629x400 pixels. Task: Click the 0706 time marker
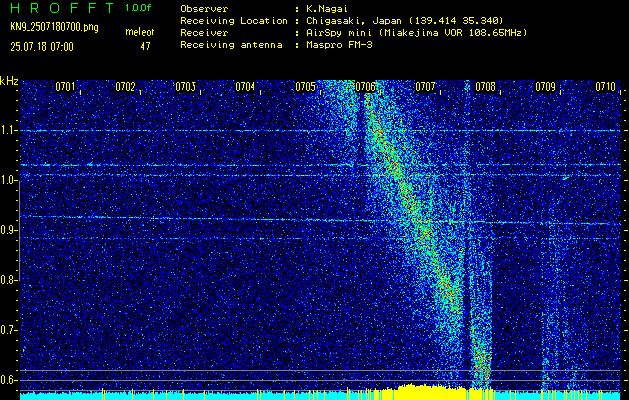(x=365, y=87)
